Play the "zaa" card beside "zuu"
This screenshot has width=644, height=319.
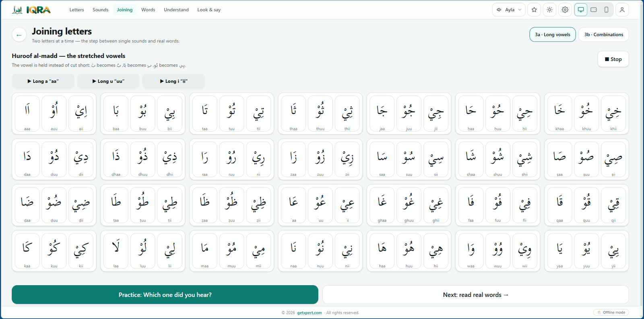click(x=293, y=159)
